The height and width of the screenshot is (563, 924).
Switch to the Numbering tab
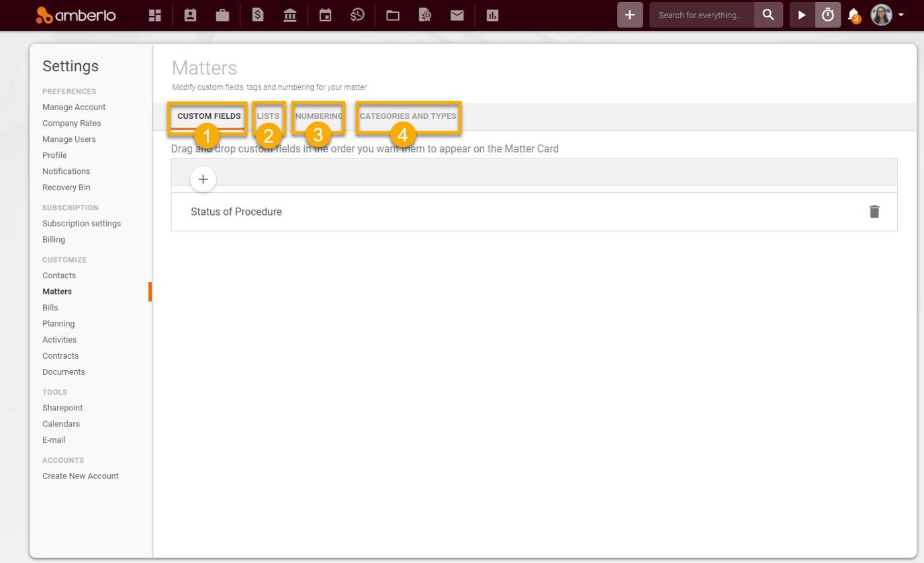pyautogui.click(x=319, y=116)
